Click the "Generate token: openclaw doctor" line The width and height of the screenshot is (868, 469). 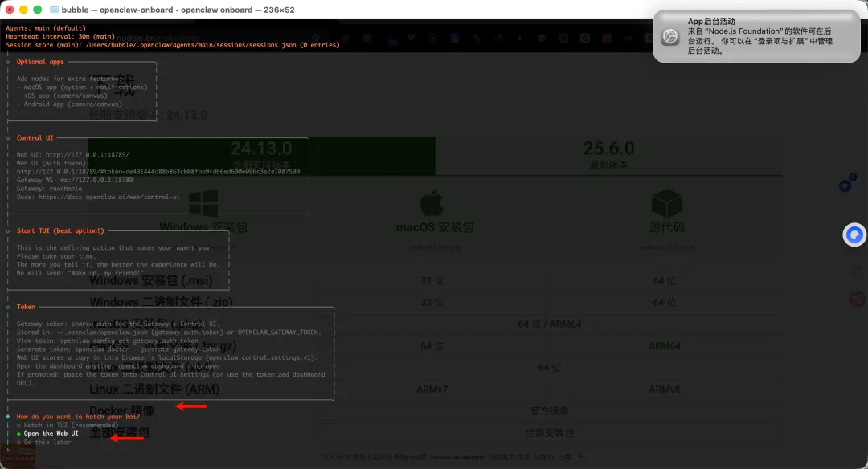(118, 349)
